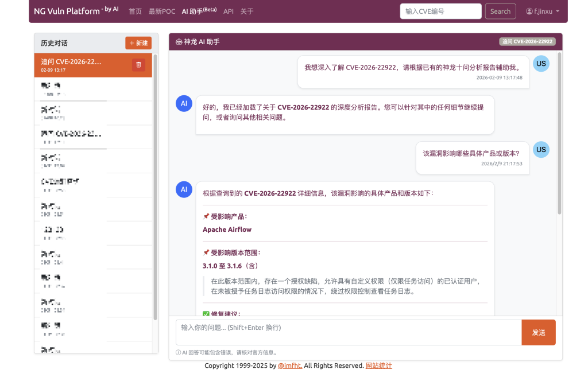Click the user profile icon in navbar
This screenshot has height=381, width=588.
click(529, 11)
